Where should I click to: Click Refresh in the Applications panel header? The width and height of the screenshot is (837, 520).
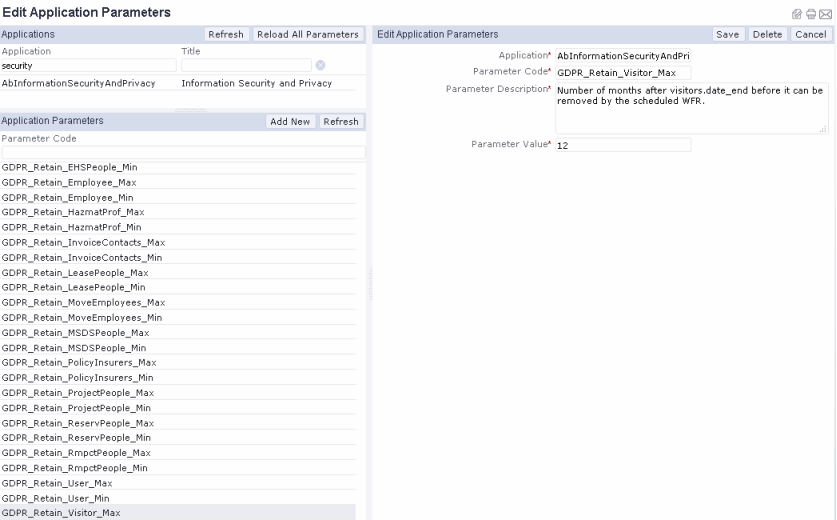pyautogui.click(x=226, y=34)
